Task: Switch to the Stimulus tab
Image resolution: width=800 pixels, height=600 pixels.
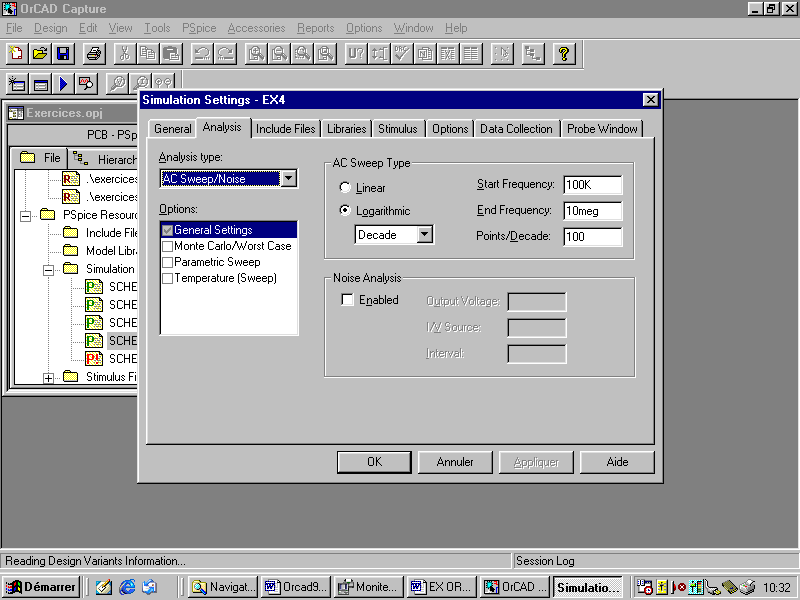Action: coord(397,129)
